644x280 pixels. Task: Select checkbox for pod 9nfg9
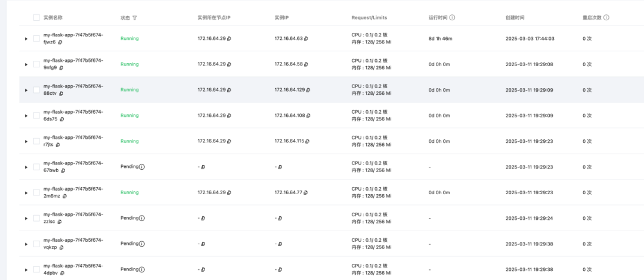[36, 64]
